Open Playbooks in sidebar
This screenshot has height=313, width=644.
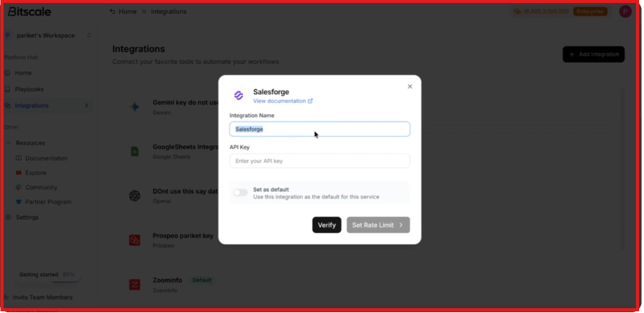tap(29, 89)
